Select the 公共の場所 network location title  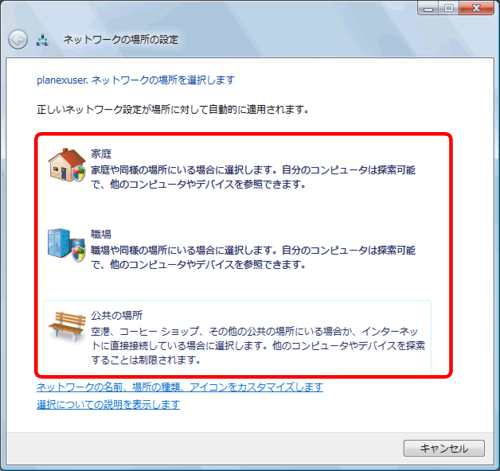tap(117, 315)
